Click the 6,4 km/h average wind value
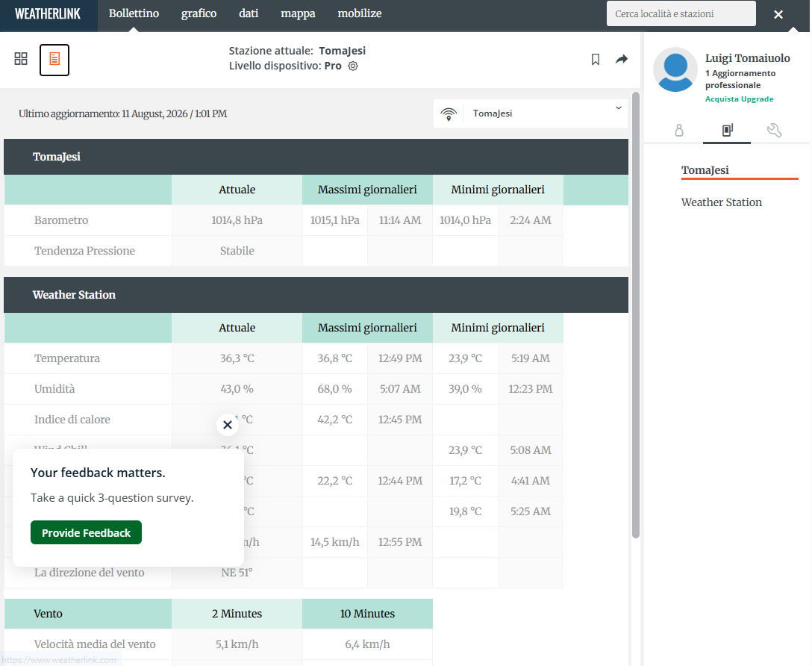 pos(367,644)
